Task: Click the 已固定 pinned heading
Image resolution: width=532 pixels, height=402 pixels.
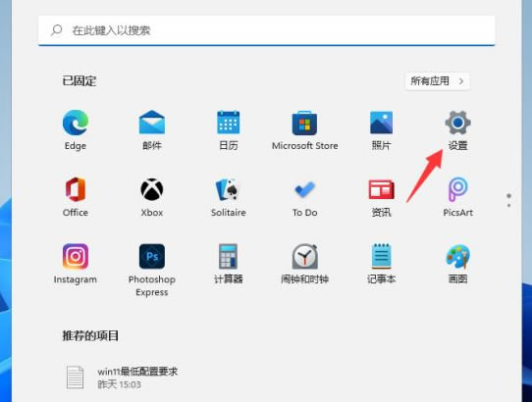Action: pyautogui.click(x=80, y=81)
